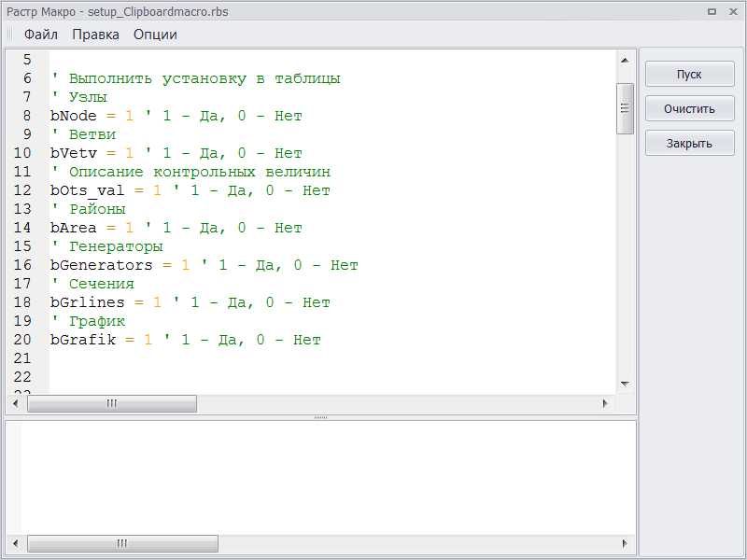Click line number 5 in gutter

[x=27, y=60]
